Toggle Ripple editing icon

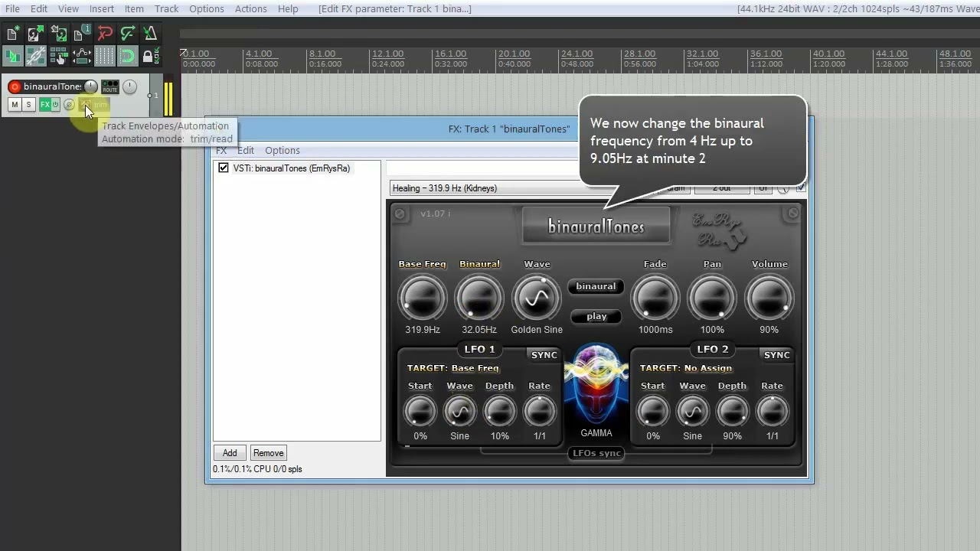click(x=59, y=56)
